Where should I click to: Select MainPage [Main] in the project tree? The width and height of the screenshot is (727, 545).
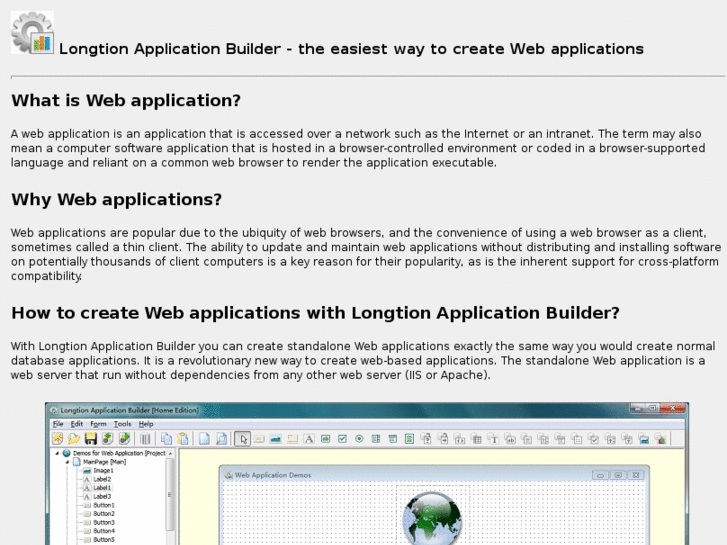(104, 462)
